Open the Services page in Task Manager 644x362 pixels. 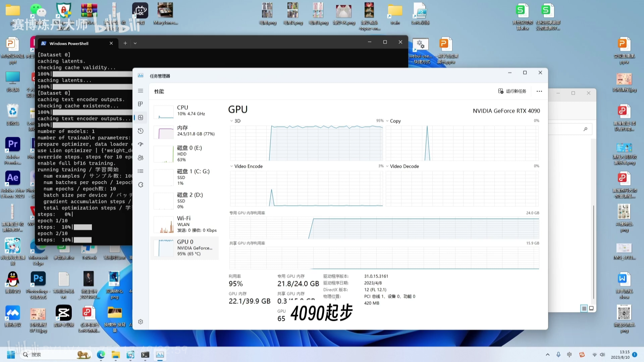(x=141, y=185)
